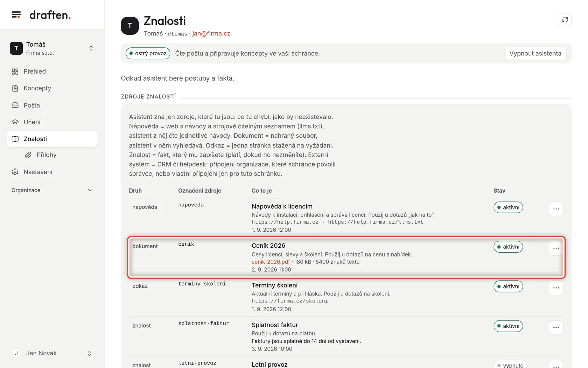Select the Znalosti menu item
This screenshot has width=588, height=368.
point(52,139)
